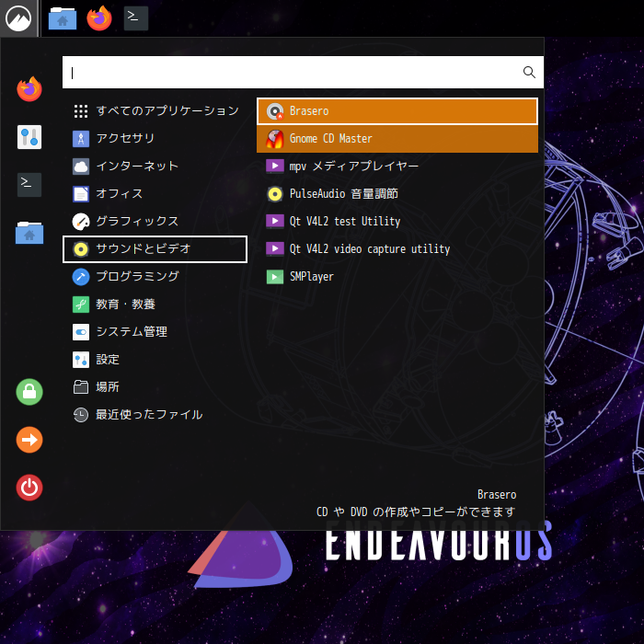The image size is (644, 644).
Task: Click the red power off button
Action: pyautogui.click(x=29, y=488)
